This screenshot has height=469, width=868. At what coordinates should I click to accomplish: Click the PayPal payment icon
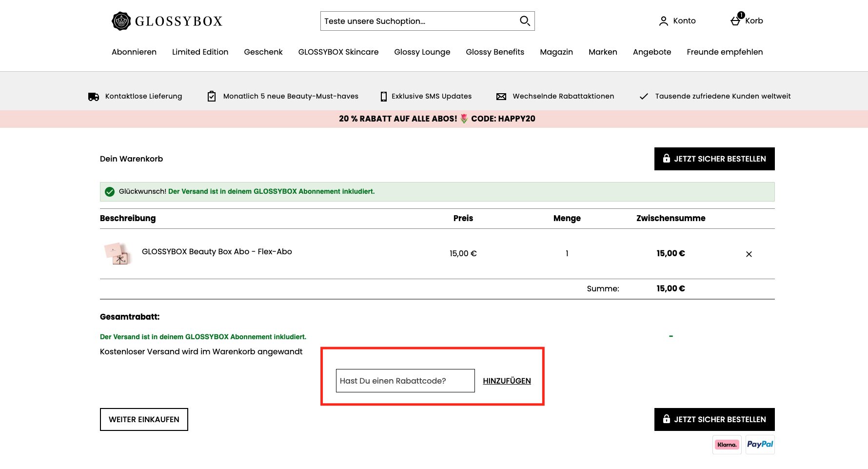coord(760,445)
